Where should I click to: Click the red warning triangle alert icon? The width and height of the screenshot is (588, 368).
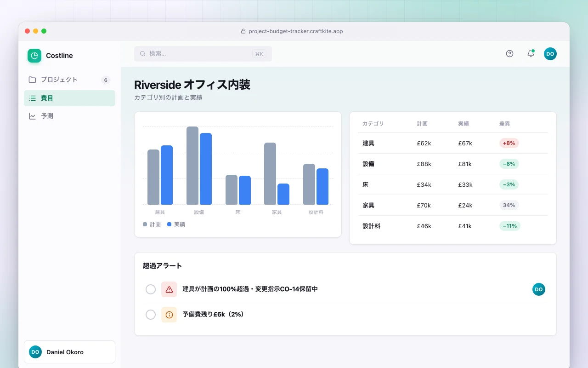(169, 289)
